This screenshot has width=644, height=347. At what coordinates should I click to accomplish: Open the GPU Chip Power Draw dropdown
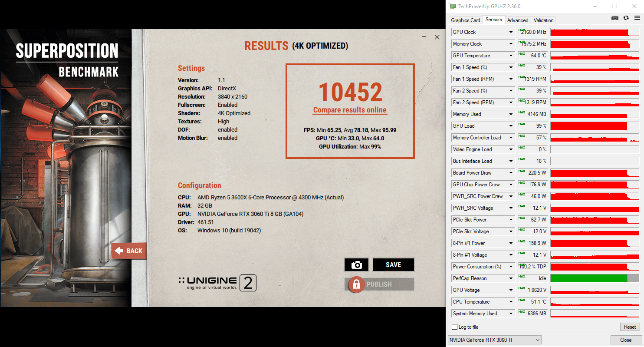point(511,185)
